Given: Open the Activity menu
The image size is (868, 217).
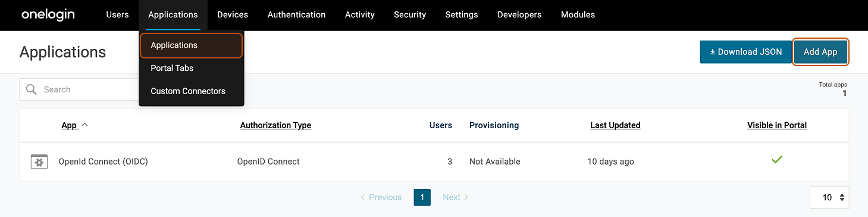Looking at the screenshot, I should coord(360,14).
